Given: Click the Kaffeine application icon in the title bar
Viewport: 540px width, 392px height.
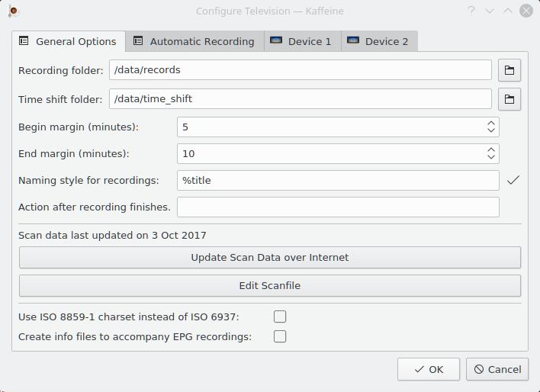Looking at the screenshot, I should point(14,11).
